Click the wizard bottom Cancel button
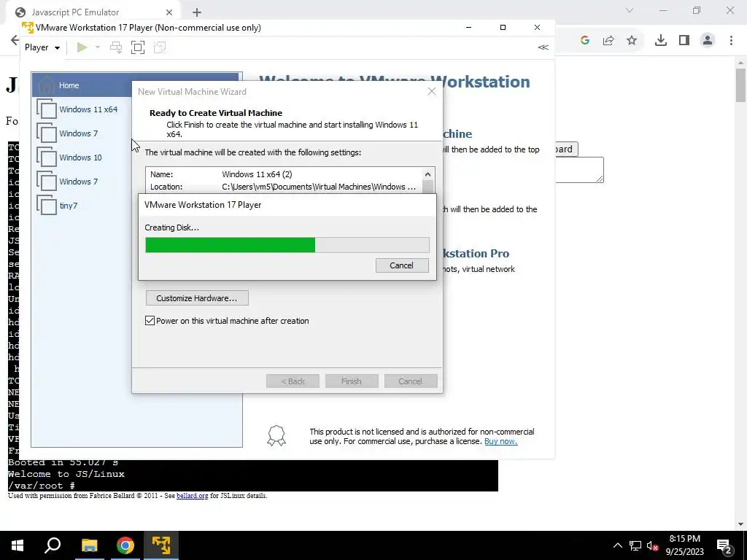The width and height of the screenshot is (747, 560). [410, 381]
